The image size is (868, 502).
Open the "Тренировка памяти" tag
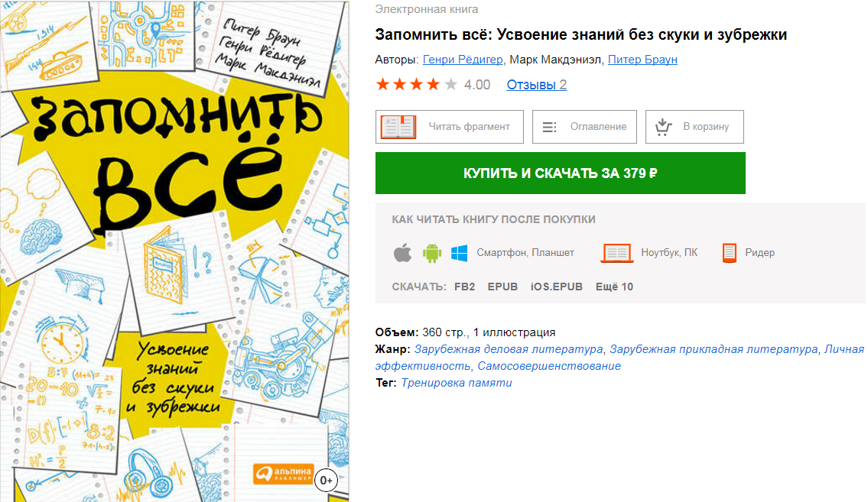click(x=457, y=383)
